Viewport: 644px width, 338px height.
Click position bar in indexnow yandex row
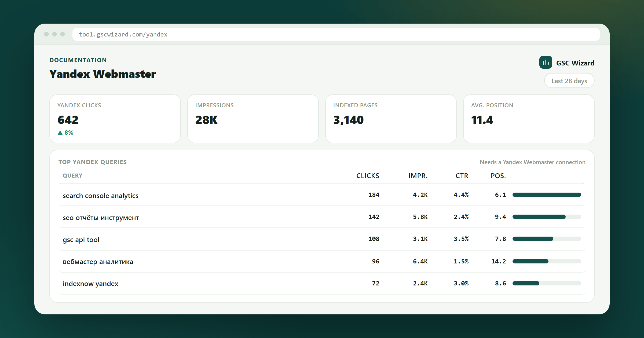point(547,283)
